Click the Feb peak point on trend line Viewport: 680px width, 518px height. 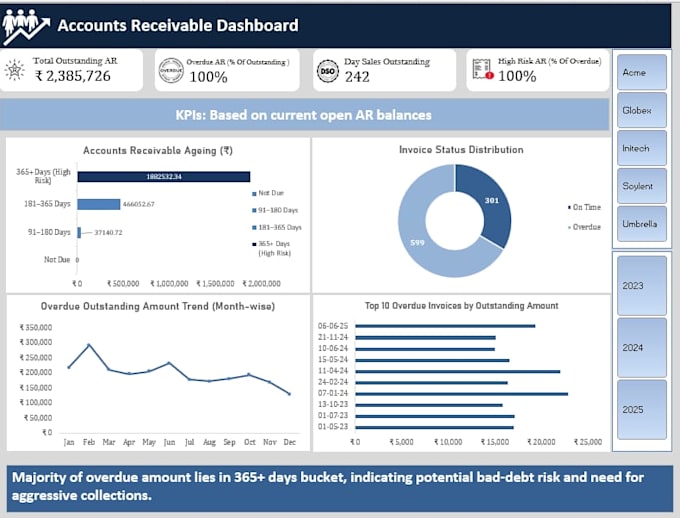[89, 345]
